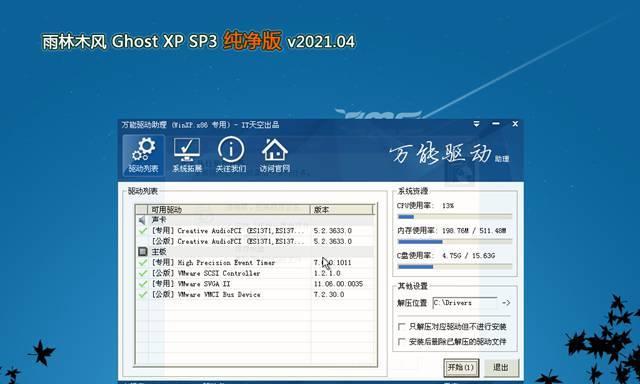Open the 驱动列表 gear tab
Screen dimensions: 640x384
tap(143, 155)
